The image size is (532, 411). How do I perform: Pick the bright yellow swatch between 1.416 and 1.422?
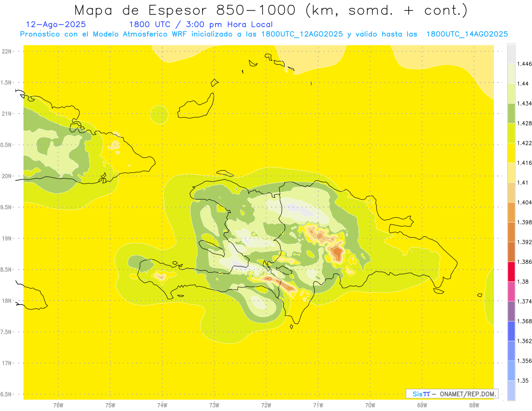pyautogui.click(x=511, y=153)
